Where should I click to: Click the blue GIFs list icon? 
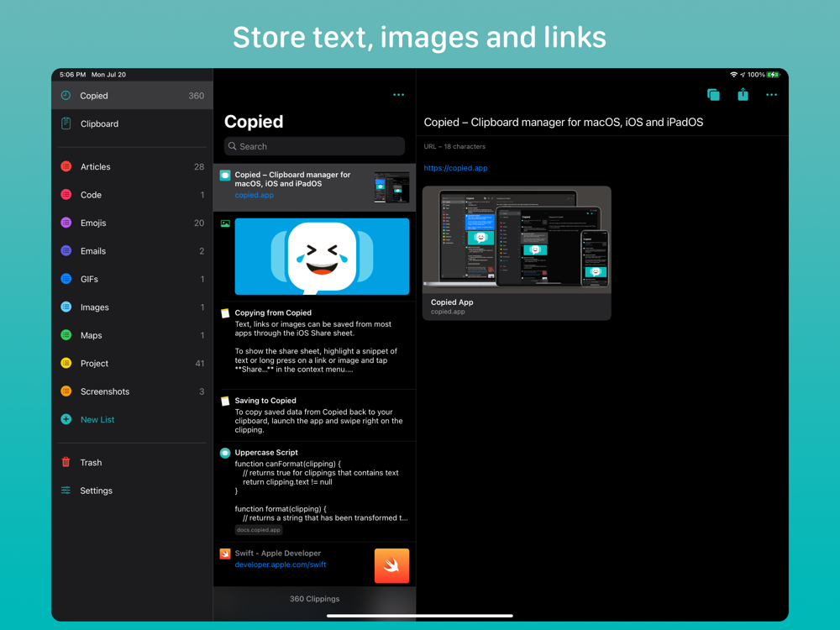pos(66,279)
